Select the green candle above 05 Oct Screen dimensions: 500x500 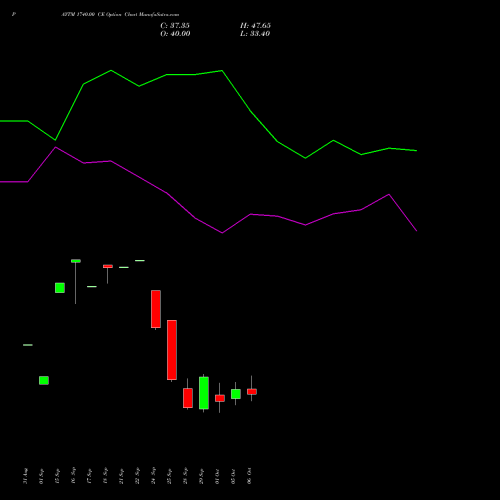(236, 394)
